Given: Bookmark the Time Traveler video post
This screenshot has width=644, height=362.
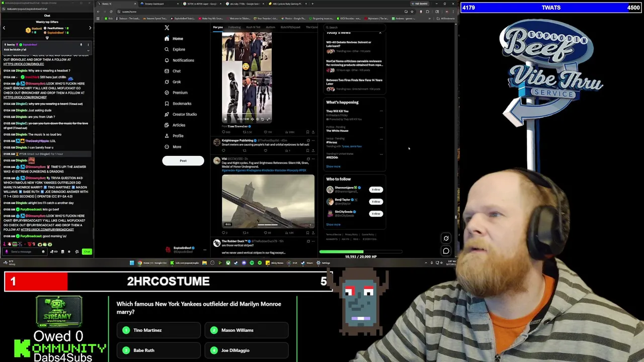Looking at the screenshot, I should tap(307, 132).
